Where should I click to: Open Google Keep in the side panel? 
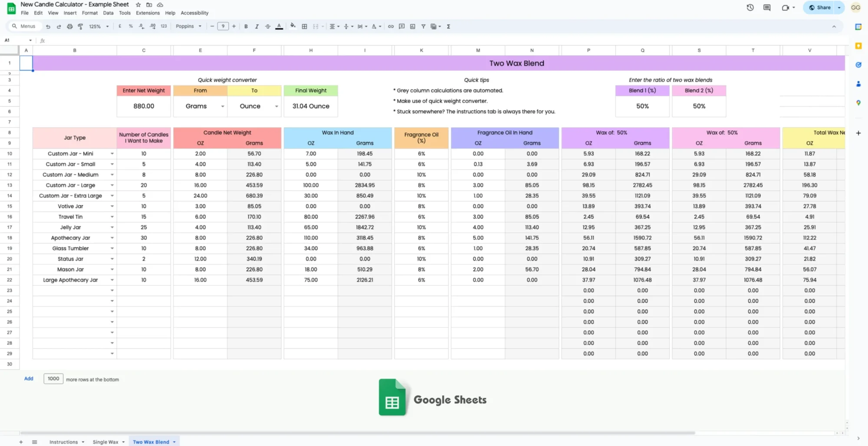pyautogui.click(x=858, y=46)
